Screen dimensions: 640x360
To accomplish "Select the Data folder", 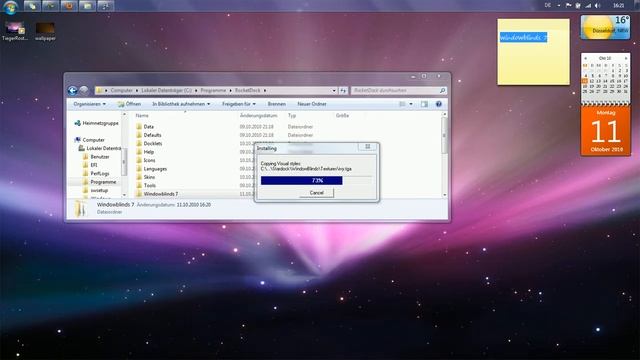I will tap(149, 127).
